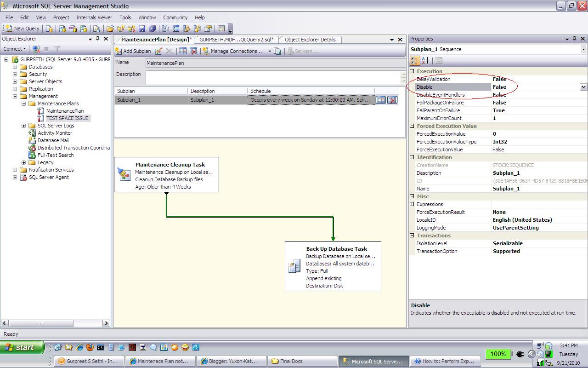Click the Back Up Database Task icon
Screen dimensions: 588x368
point(294,266)
